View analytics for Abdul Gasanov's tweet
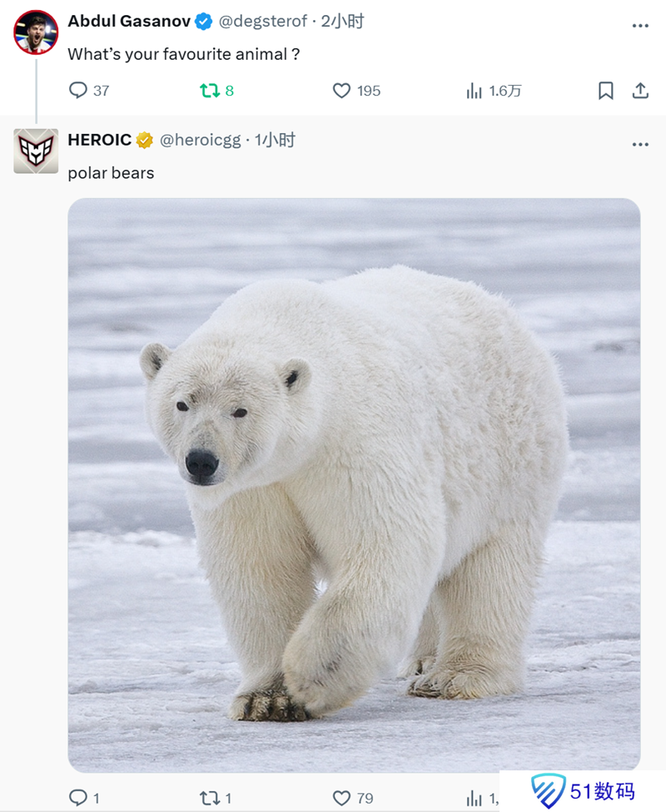 pos(475,91)
